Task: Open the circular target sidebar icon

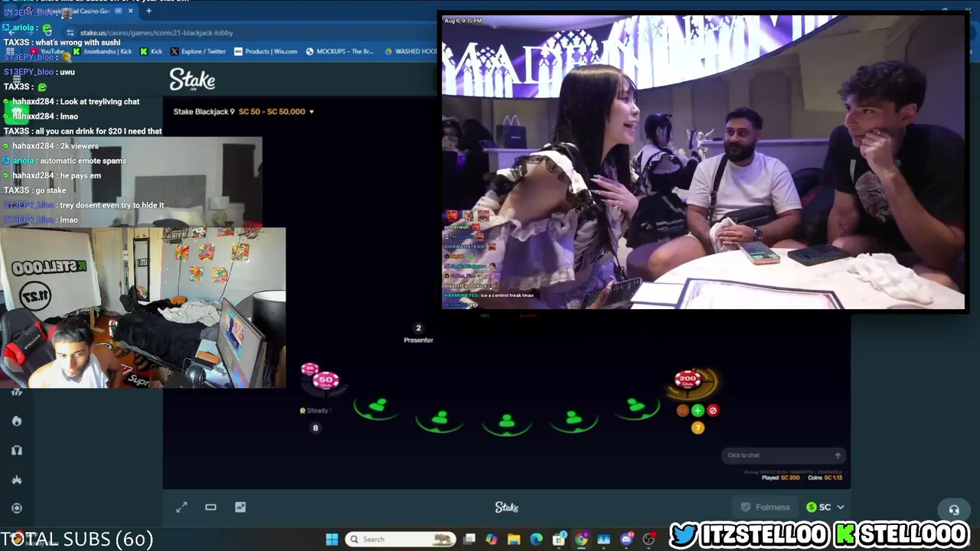Action: [17, 507]
